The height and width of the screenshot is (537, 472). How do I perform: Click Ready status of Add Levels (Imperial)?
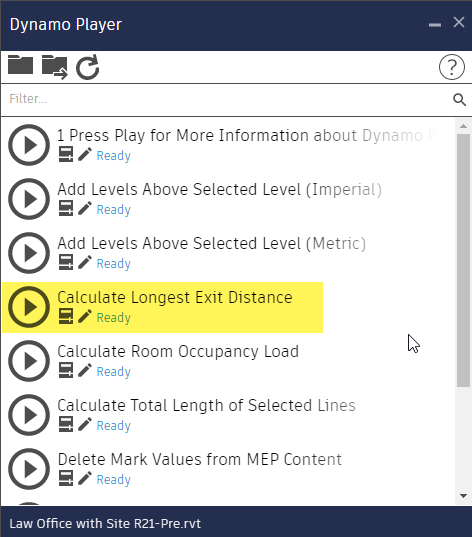(114, 210)
